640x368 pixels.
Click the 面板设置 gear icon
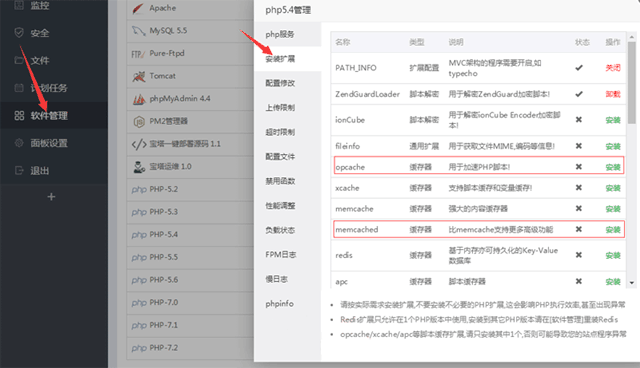[x=19, y=143]
